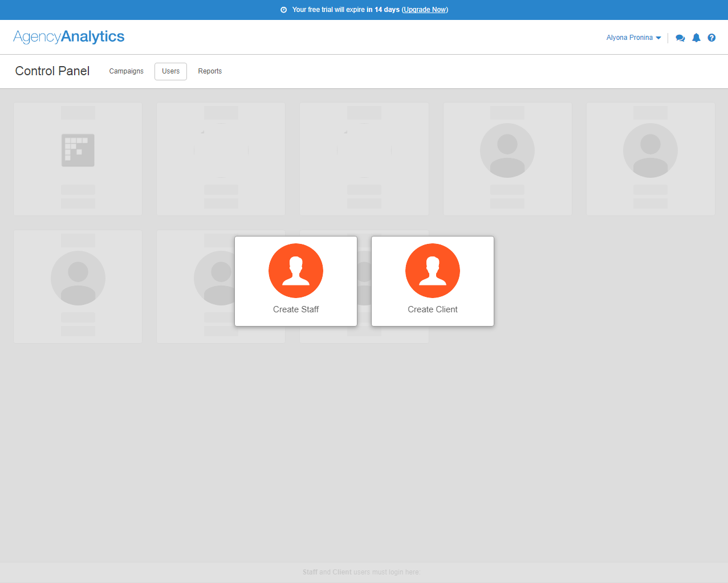This screenshot has width=728, height=583.
Task: Click the grid placeholder icon in first campaign card
Action: (78, 150)
